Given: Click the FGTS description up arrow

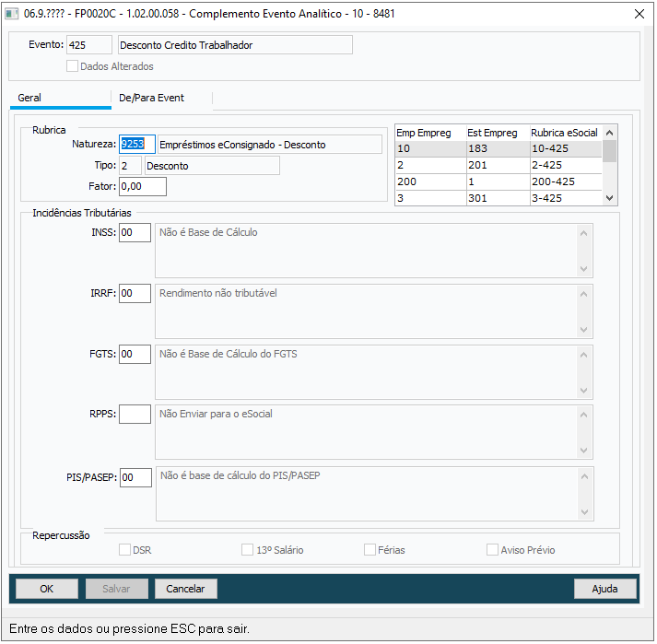Looking at the screenshot, I should pos(583,355).
